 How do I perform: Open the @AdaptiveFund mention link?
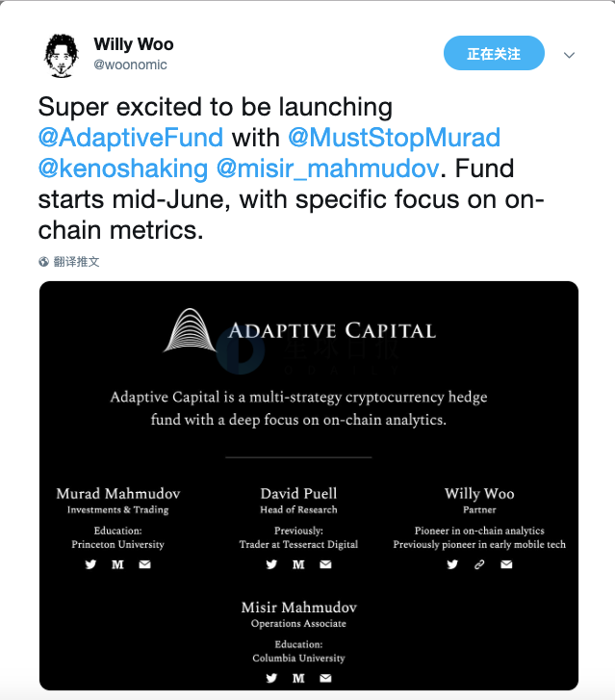pyautogui.click(x=130, y=137)
